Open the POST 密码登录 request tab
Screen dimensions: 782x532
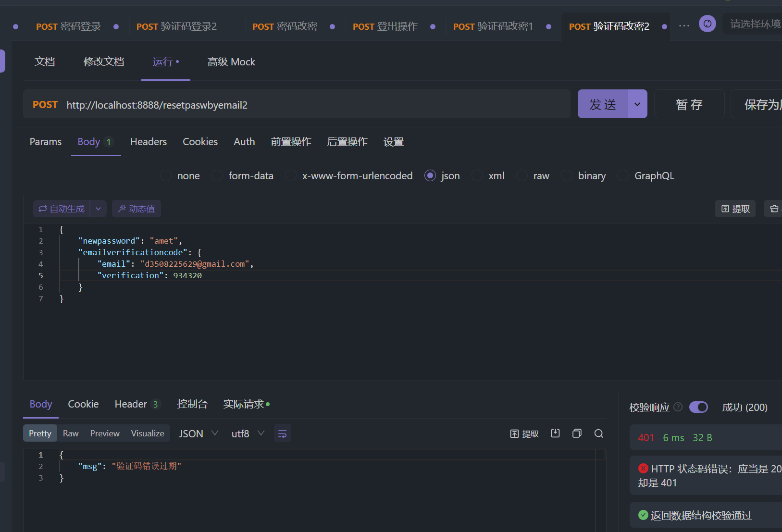click(69, 26)
